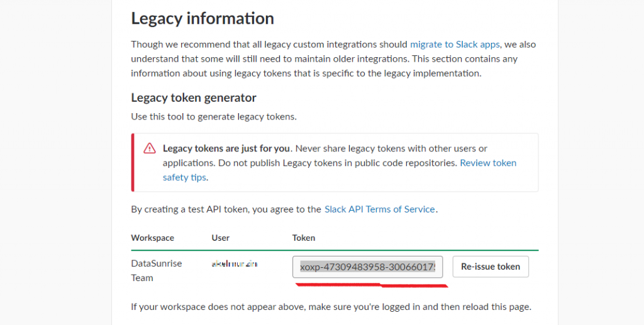
Task: Click the 'User' column header
Action: click(221, 238)
